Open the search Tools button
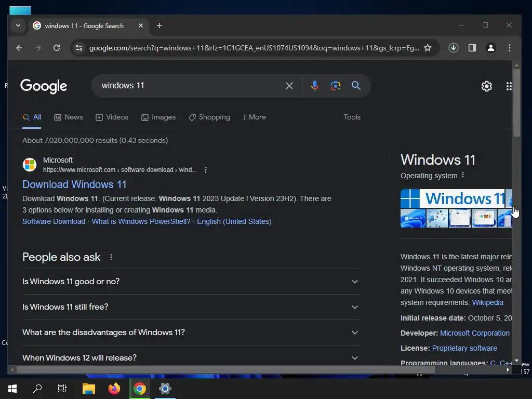532x399 pixels. tap(352, 117)
